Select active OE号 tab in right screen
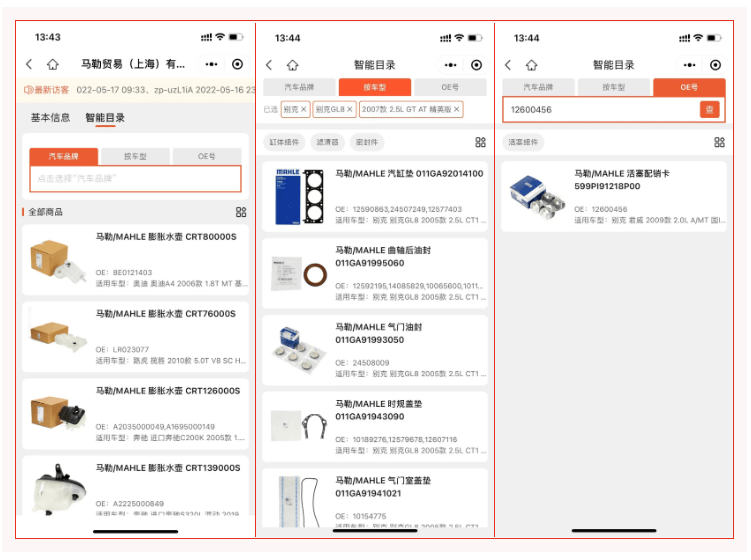The height and width of the screenshot is (560, 751). point(689,87)
